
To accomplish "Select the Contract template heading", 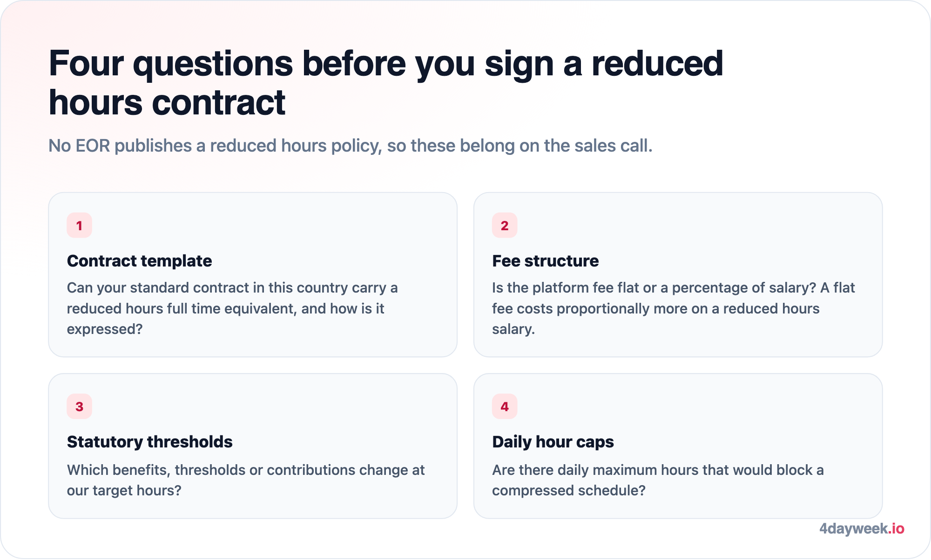I will pos(139,261).
